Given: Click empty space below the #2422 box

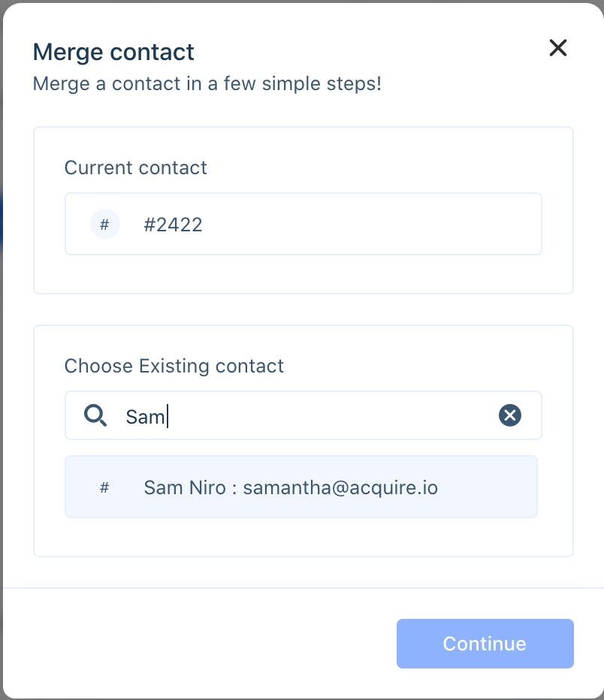Looking at the screenshot, I should click(303, 274).
